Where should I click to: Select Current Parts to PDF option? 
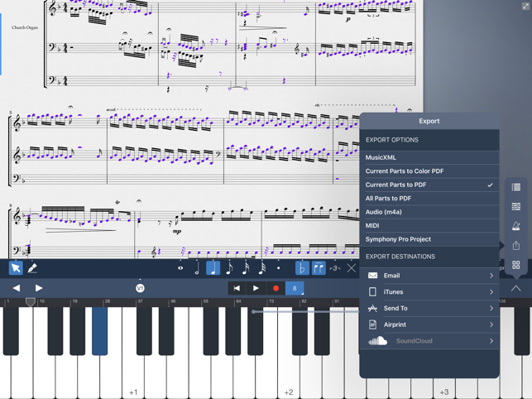point(429,185)
